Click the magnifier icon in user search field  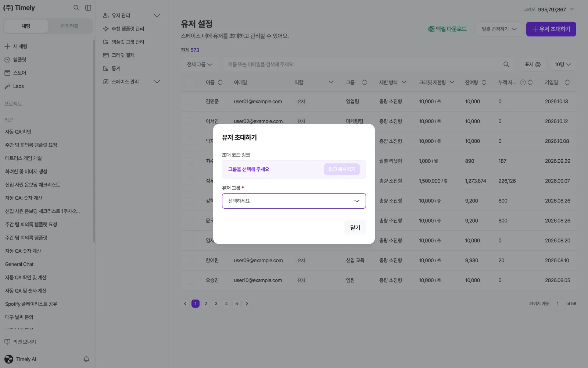(506, 64)
